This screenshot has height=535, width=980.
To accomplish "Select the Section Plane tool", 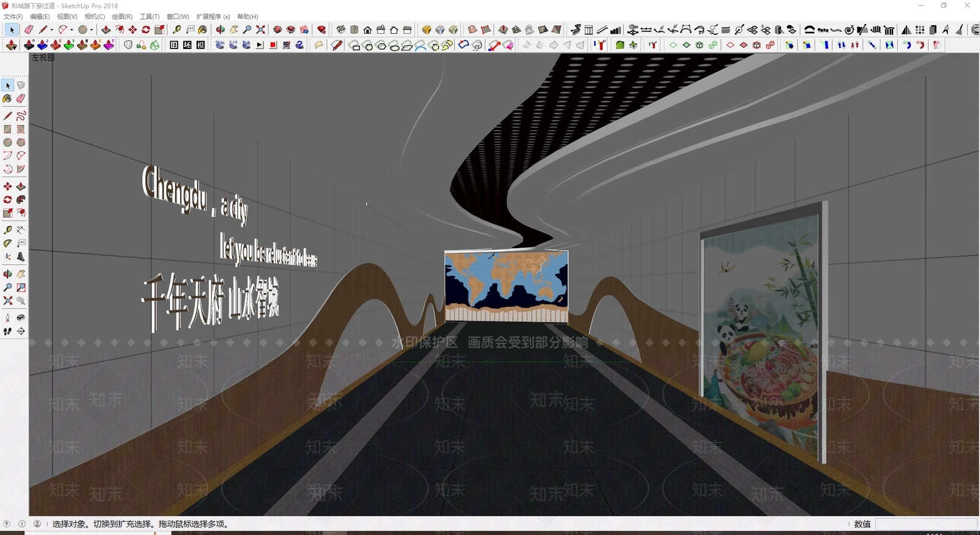I will pyautogui.click(x=21, y=331).
